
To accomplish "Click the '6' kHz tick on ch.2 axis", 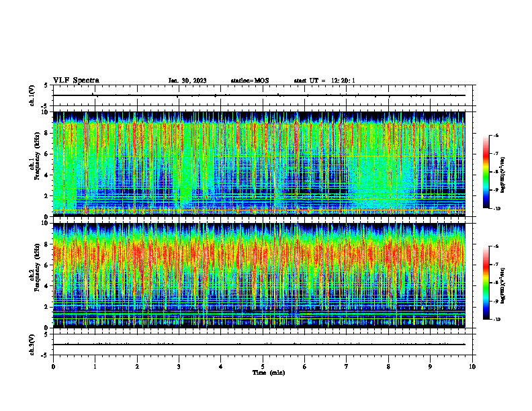I will (47, 265).
